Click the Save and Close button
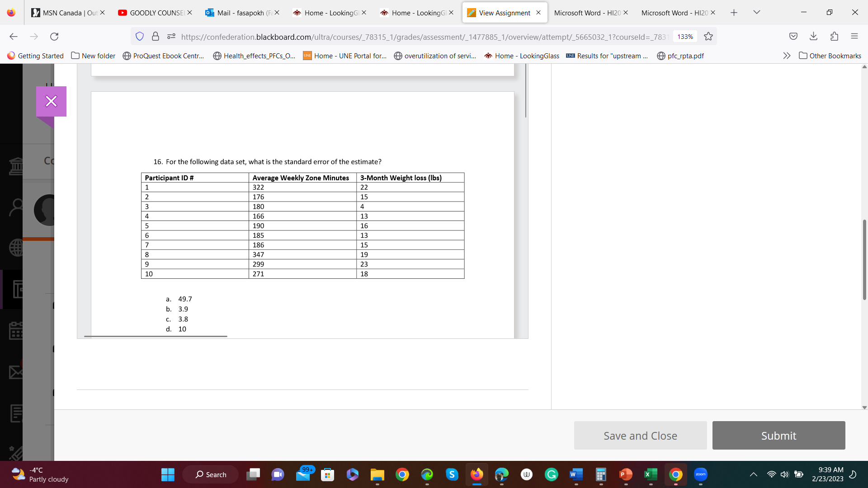The height and width of the screenshot is (488, 868). pyautogui.click(x=640, y=435)
